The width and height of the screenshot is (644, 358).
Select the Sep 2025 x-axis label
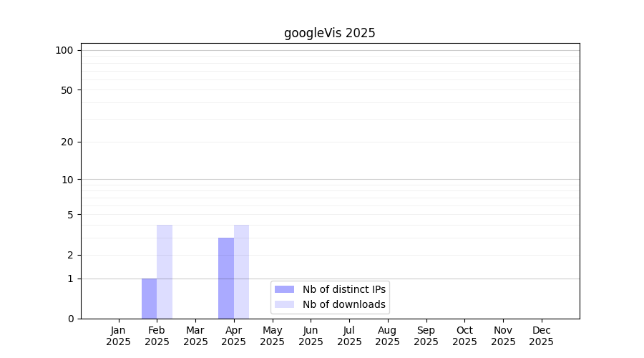point(426,336)
